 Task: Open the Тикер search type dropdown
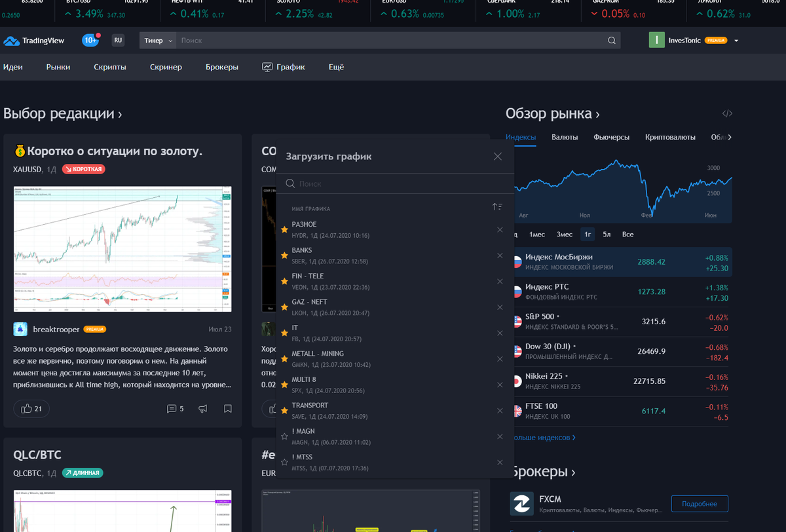[158, 41]
